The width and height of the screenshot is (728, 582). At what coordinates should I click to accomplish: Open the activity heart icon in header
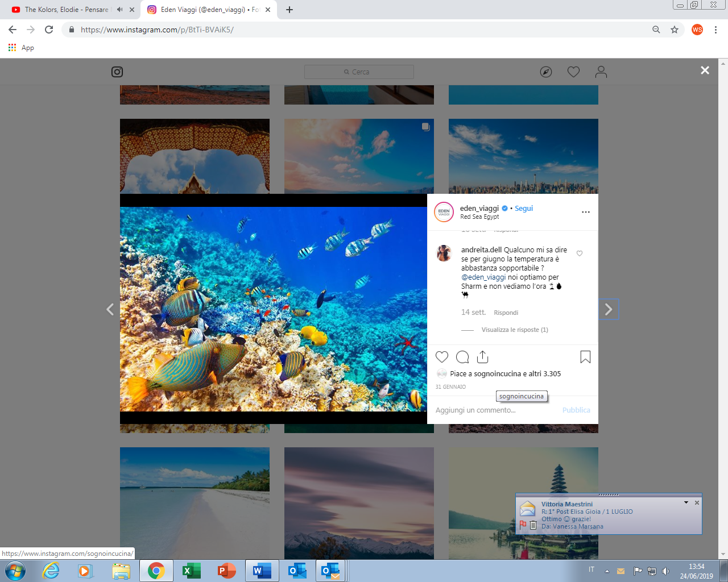(573, 72)
